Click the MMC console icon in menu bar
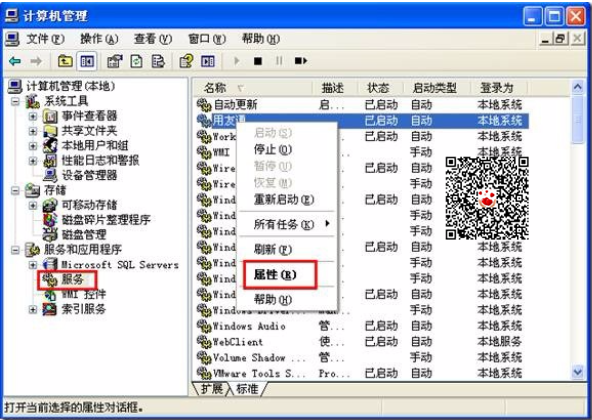Viewport: 592px width, 420px height. click(12, 39)
